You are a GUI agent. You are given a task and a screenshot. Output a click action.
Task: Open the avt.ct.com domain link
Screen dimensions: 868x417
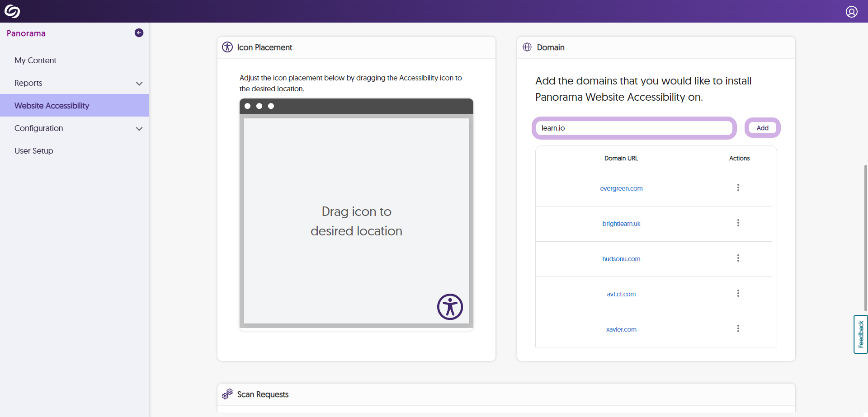(621, 294)
